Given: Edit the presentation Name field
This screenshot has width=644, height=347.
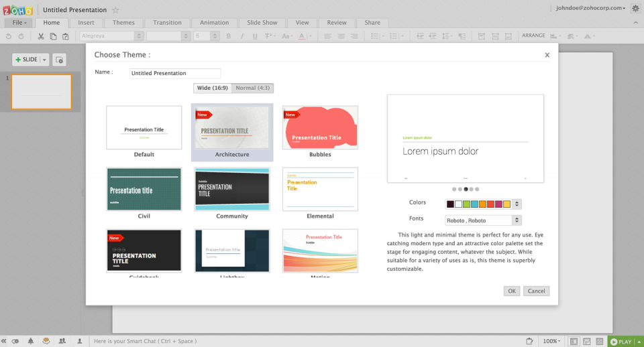Looking at the screenshot, I should coord(175,73).
